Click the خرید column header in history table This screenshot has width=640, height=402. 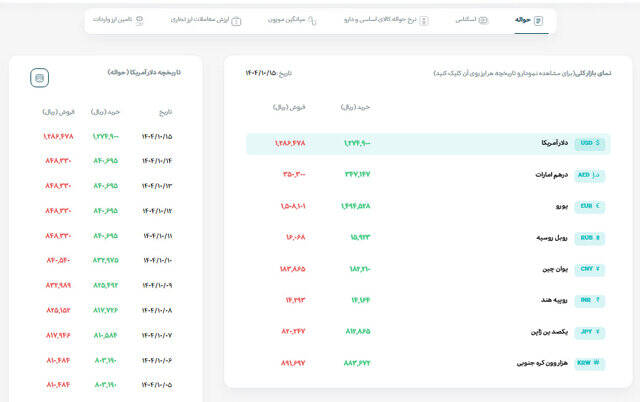[105, 112]
